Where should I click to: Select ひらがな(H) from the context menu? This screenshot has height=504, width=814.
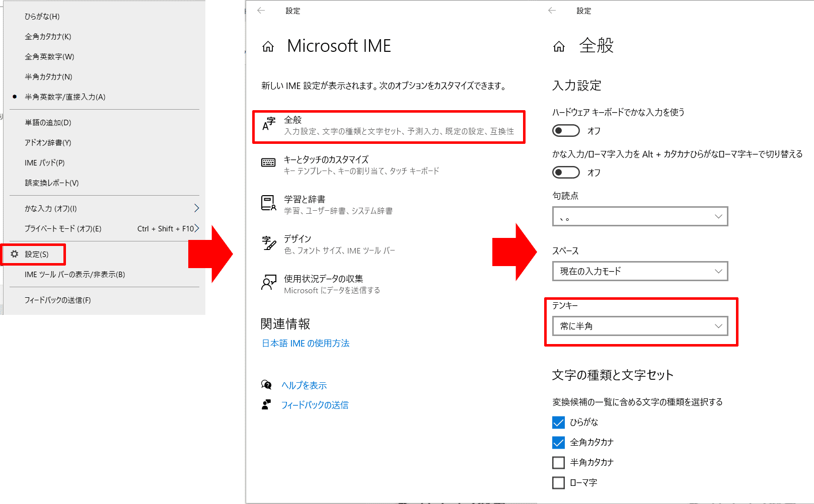(x=42, y=16)
